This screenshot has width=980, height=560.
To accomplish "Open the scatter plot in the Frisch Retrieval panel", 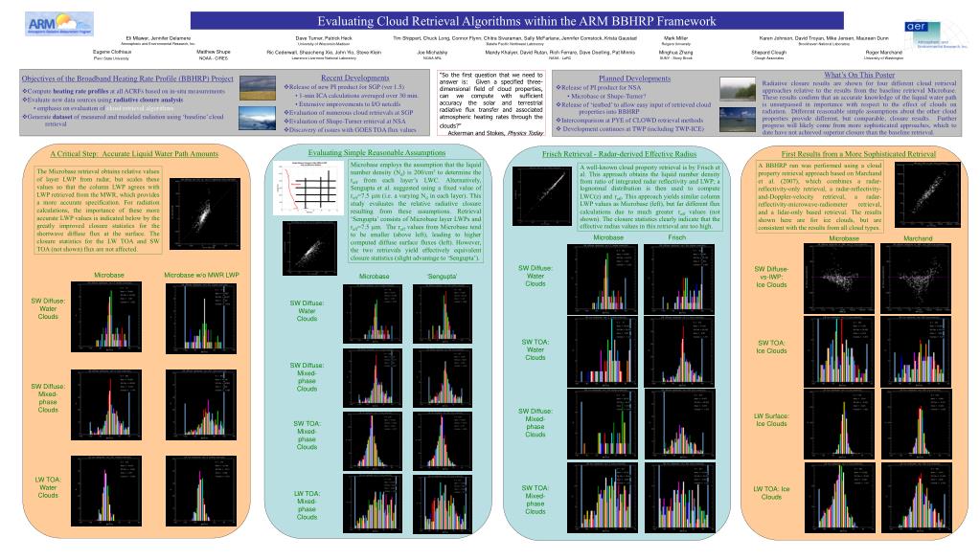I will [x=542, y=195].
